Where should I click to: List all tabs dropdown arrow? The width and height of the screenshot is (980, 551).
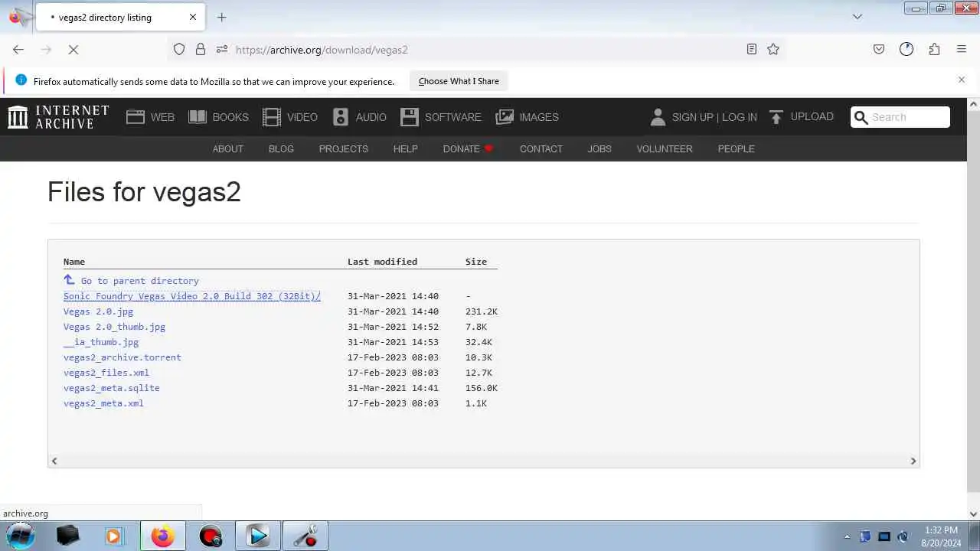[x=857, y=17]
